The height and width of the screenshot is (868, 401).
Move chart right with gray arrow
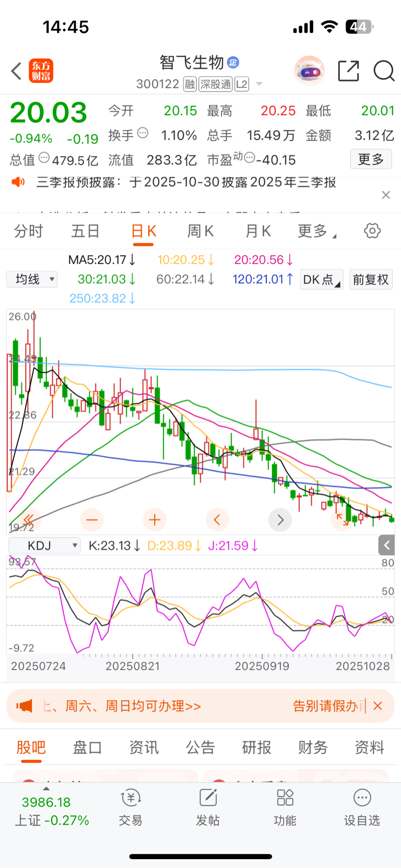point(280,520)
